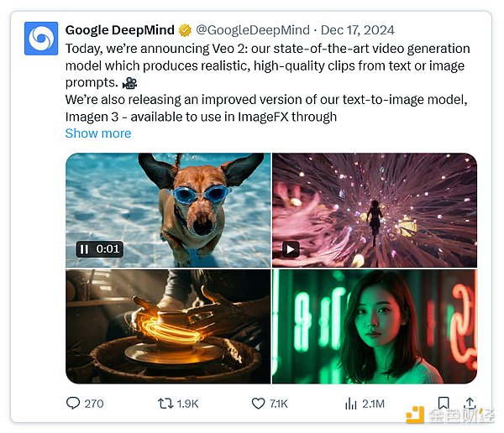Click the Veo 2 announcement tweet text
Image resolution: width=504 pixels, height=433 pixels.
(267, 65)
